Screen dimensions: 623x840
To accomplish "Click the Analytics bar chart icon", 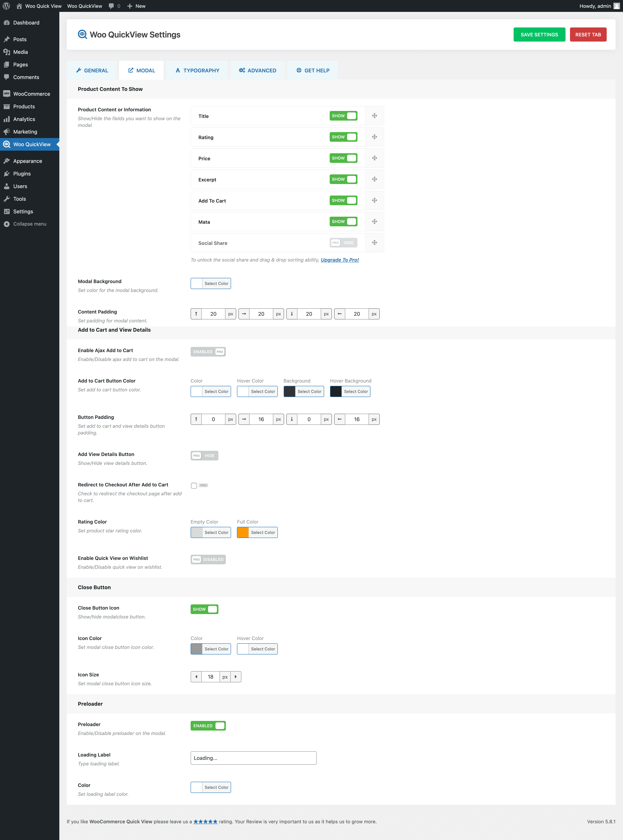I will [x=6, y=119].
